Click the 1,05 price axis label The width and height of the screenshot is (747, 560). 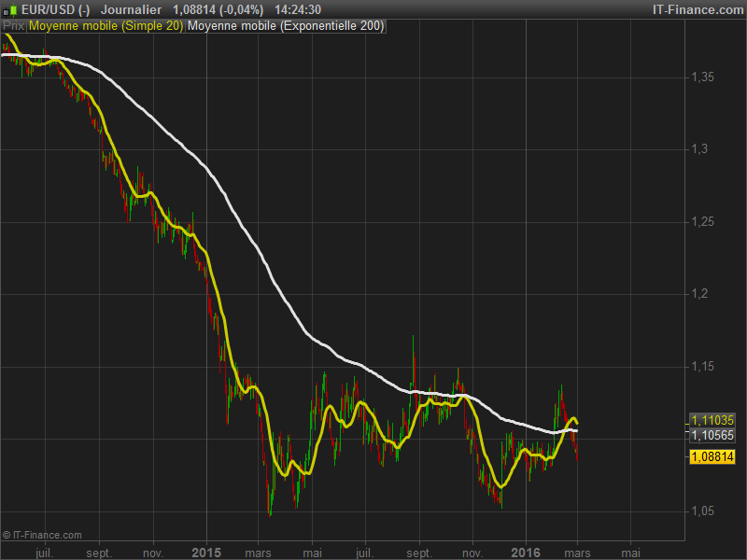tap(703, 511)
